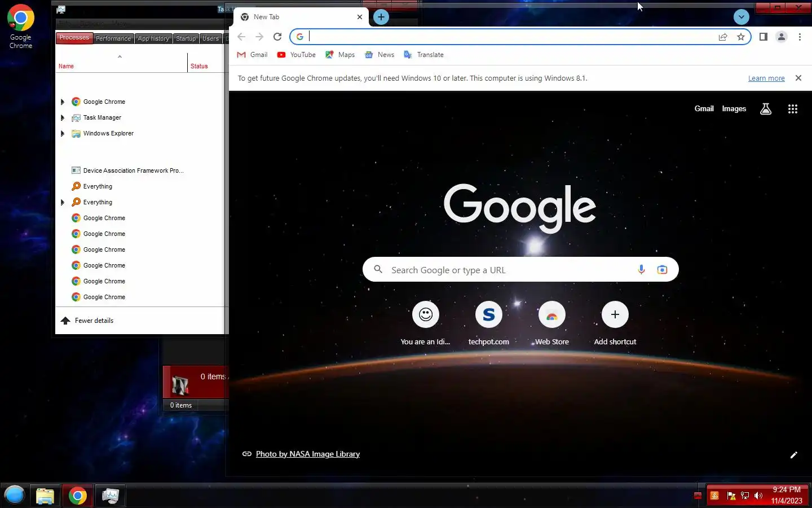Switch to Processes tab in Task Manager
The width and height of the screenshot is (812, 508).
point(74,38)
